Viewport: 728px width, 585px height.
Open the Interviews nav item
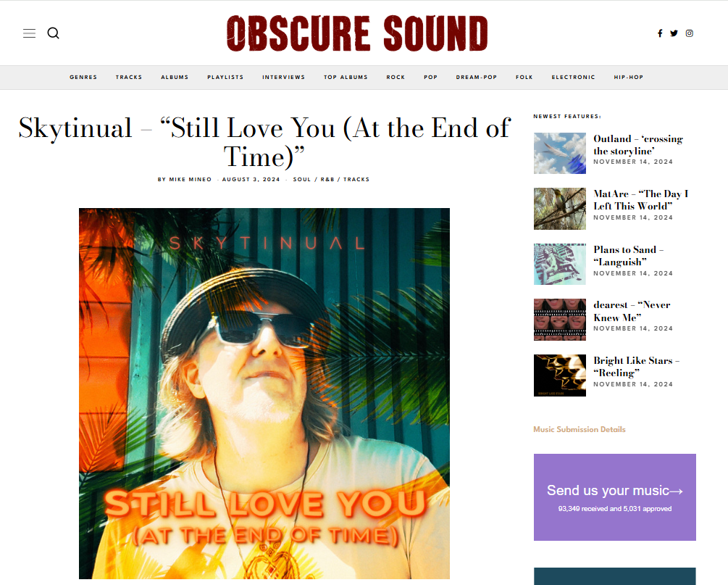coord(284,77)
